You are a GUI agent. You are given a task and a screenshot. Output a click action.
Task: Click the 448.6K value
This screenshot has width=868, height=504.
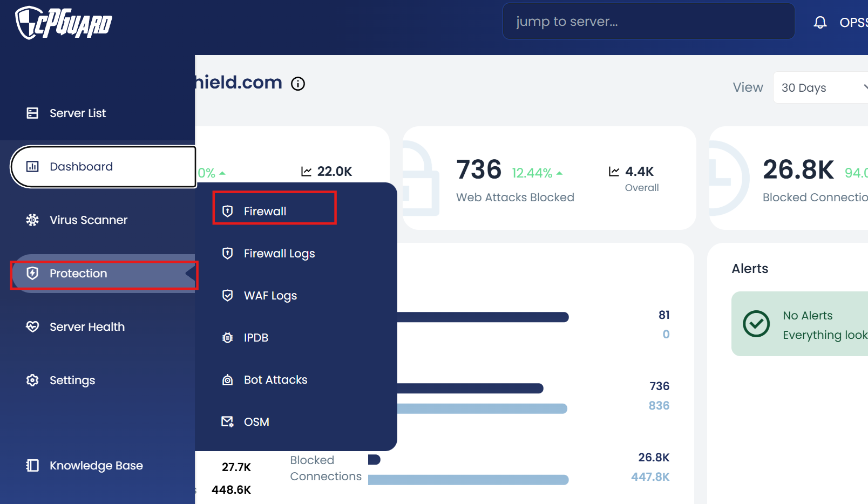231,489
